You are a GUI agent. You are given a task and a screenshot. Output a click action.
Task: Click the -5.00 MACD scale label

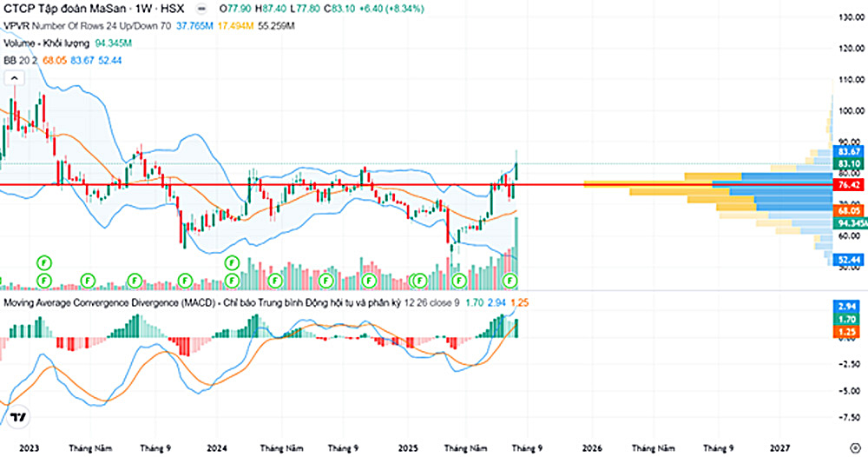(x=849, y=391)
